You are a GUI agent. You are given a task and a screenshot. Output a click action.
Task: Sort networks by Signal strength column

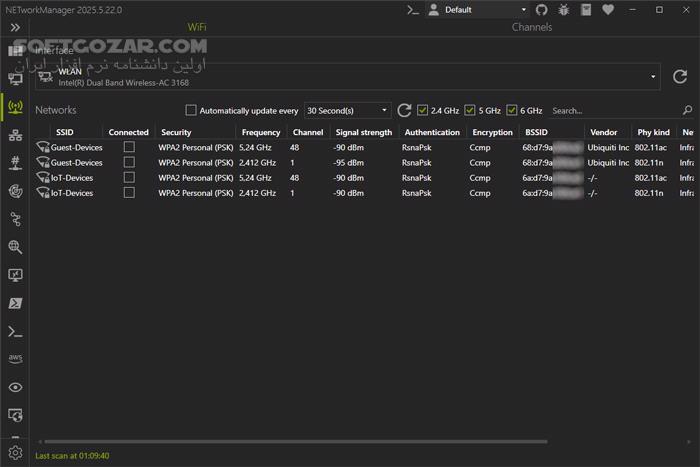point(364,132)
